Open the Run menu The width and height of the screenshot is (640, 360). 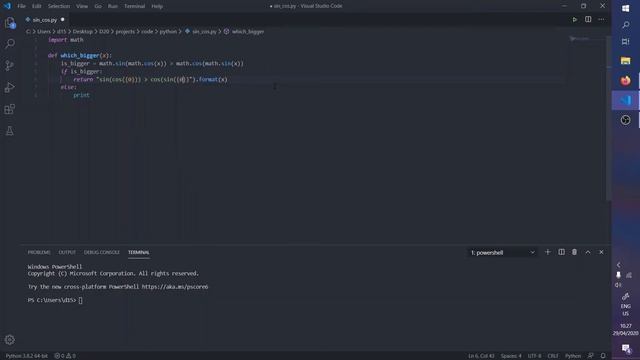tap(113, 6)
